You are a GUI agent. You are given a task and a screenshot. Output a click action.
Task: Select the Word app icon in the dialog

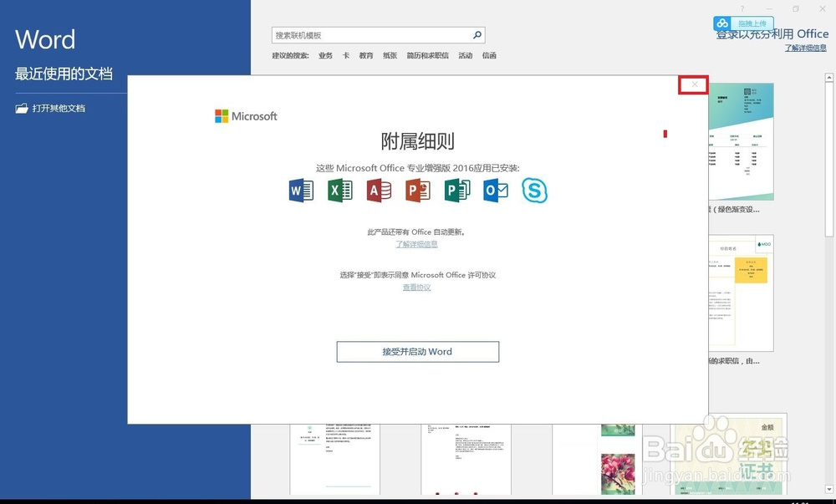(x=300, y=190)
